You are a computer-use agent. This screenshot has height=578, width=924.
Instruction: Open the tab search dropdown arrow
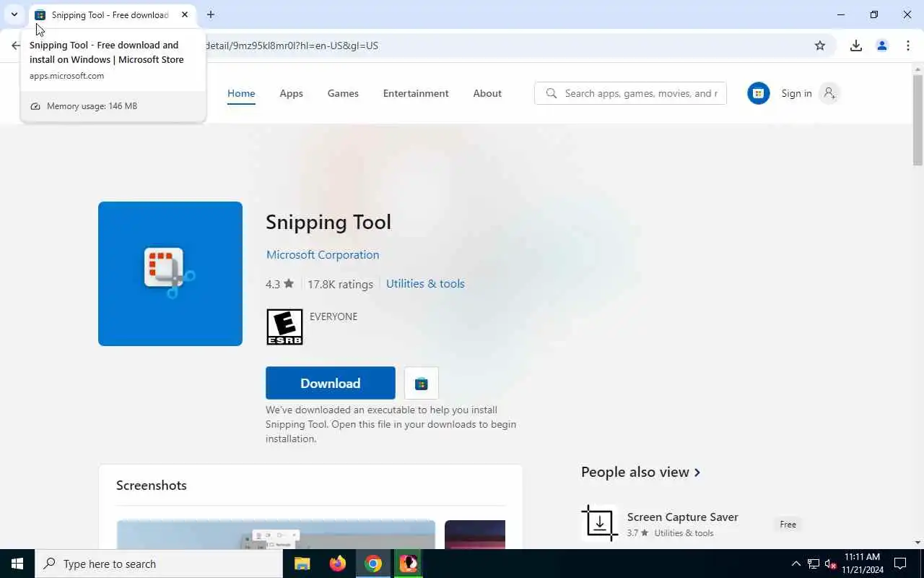pos(14,14)
